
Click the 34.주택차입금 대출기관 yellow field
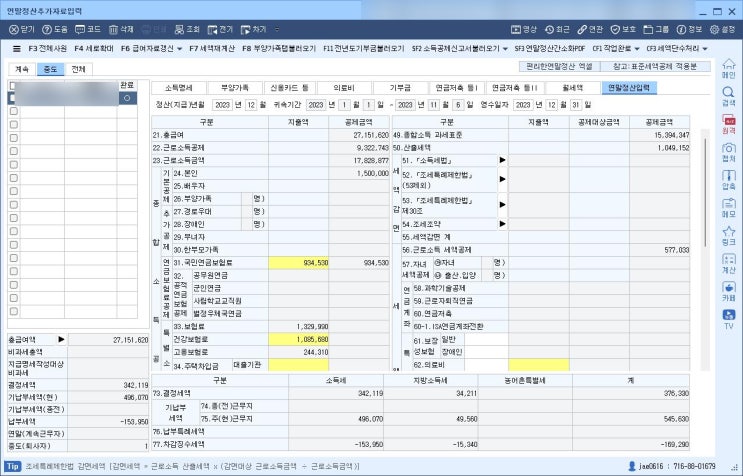click(299, 365)
